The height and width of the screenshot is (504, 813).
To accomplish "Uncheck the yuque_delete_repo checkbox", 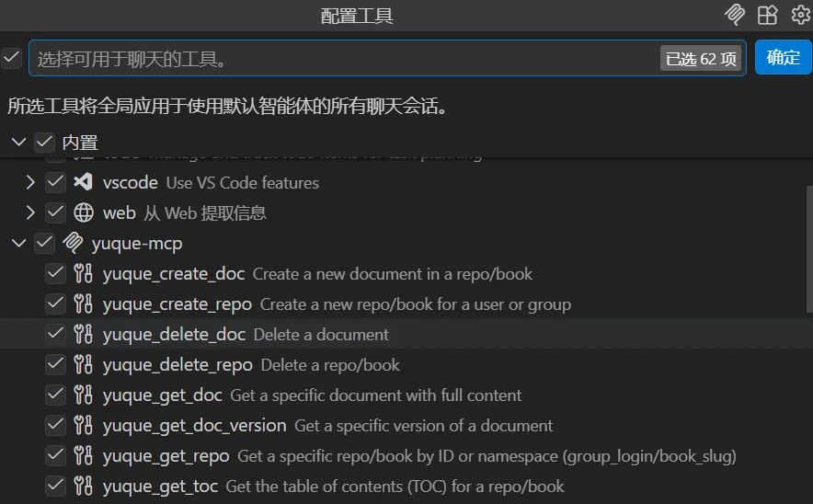I will (x=55, y=364).
